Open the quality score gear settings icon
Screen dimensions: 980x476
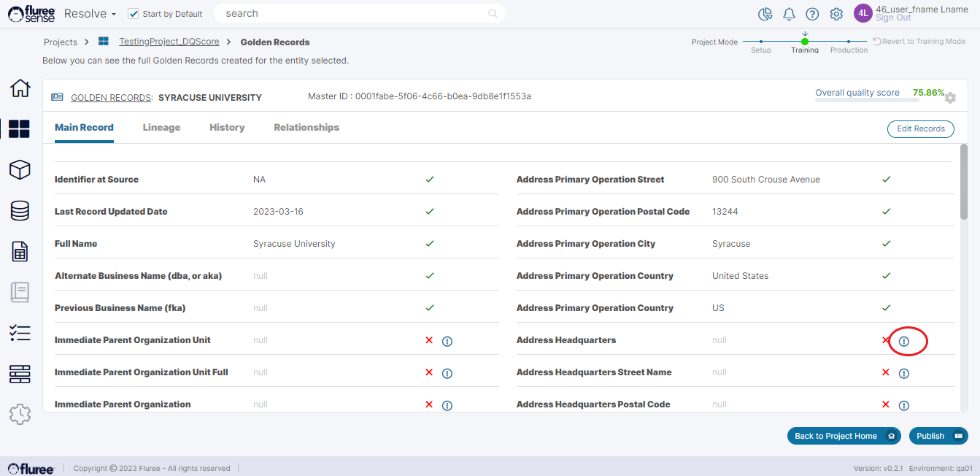coord(950,97)
